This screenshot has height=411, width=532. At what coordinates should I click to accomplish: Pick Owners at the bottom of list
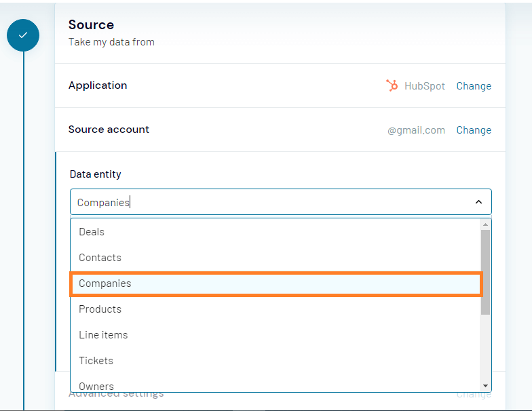(x=96, y=385)
